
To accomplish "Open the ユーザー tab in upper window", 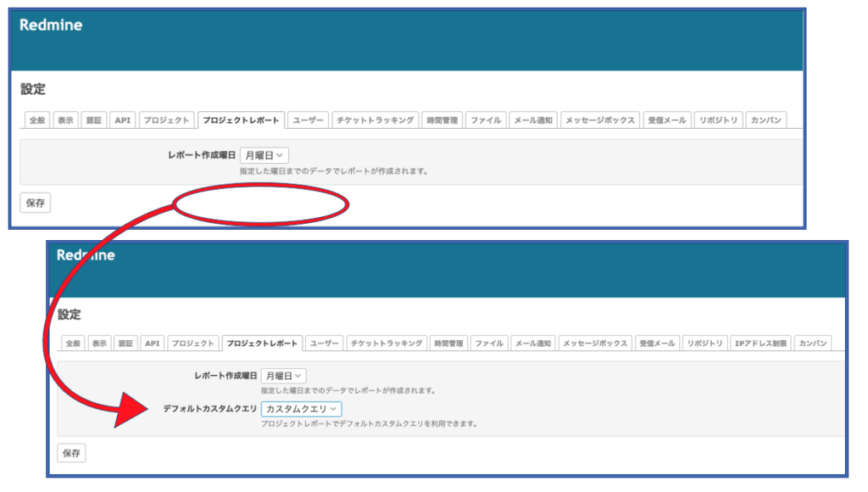I will point(308,120).
